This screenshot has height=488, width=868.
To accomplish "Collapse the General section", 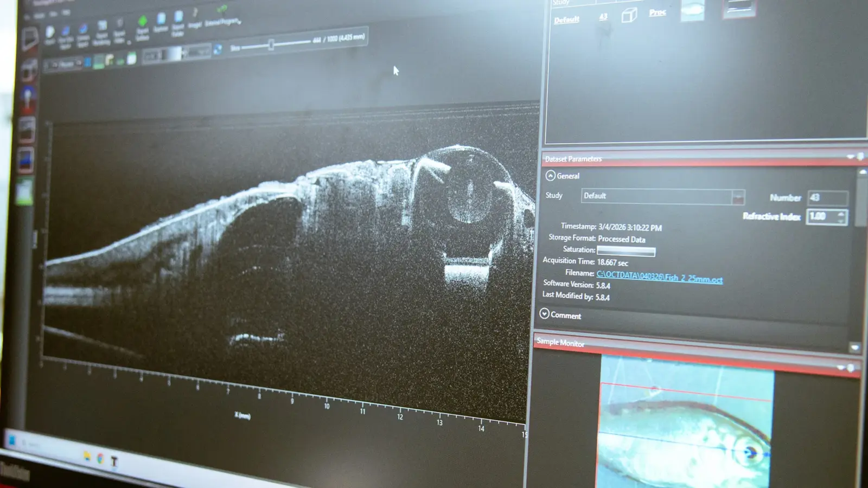I will 550,176.
